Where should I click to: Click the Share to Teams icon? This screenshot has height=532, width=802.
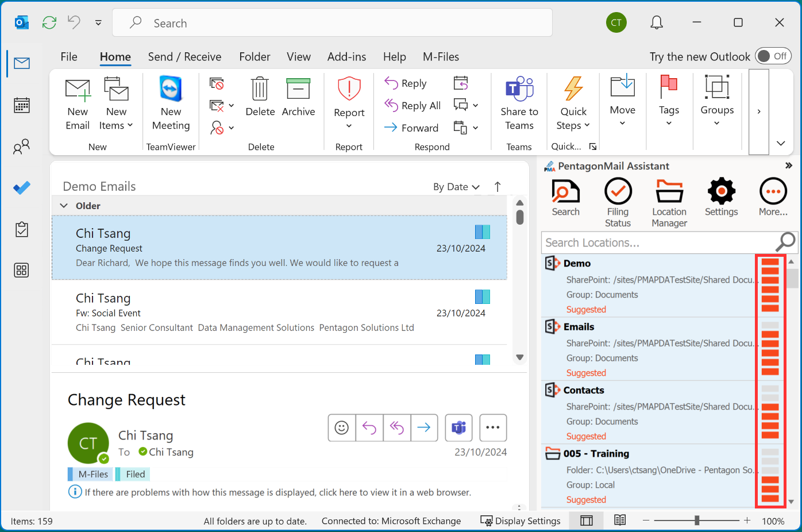tap(519, 90)
